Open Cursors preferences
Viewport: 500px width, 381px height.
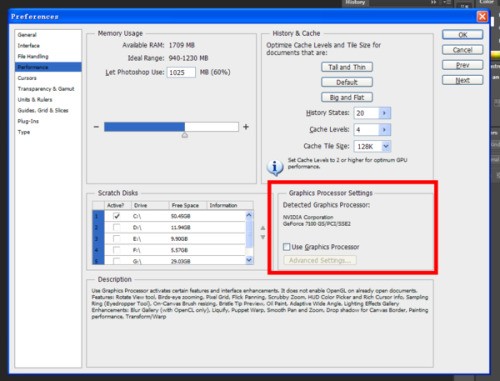click(x=27, y=78)
